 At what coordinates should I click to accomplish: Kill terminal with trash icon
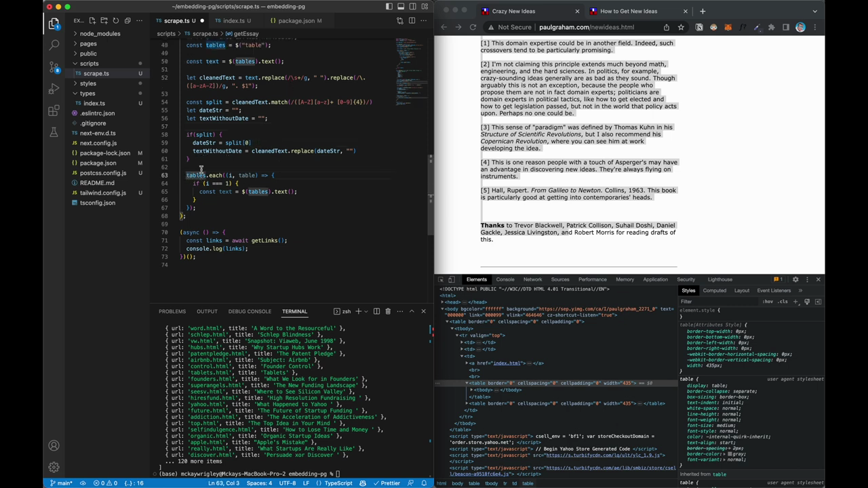388,311
